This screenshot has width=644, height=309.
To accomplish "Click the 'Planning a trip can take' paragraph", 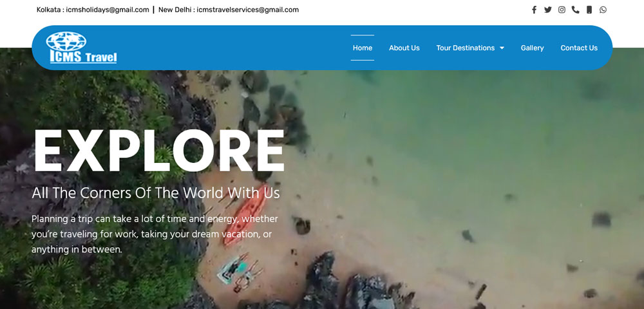I will (155, 234).
